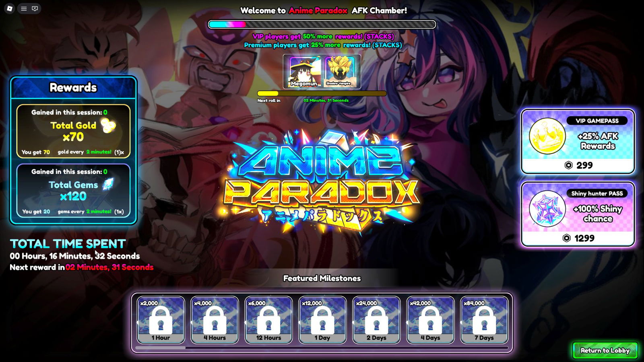Click the locked 4 Hours milestone
Viewport: 644px width, 362px height.
[x=215, y=320]
